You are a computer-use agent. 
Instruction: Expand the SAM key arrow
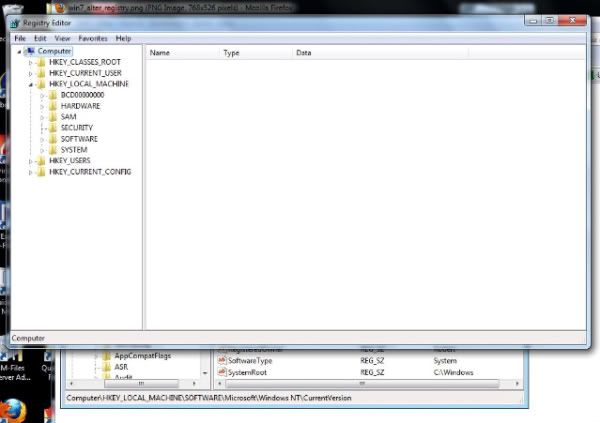coord(42,117)
